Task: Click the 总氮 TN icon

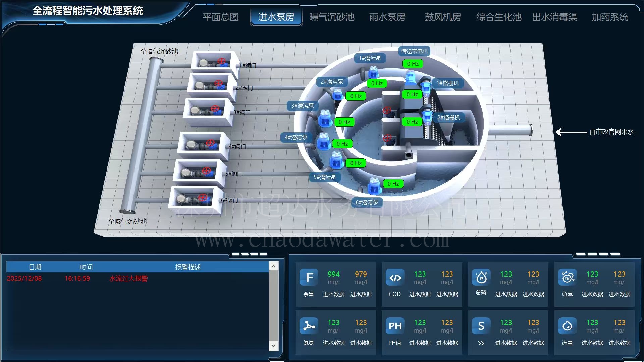Action: pyautogui.click(x=568, y=278)
